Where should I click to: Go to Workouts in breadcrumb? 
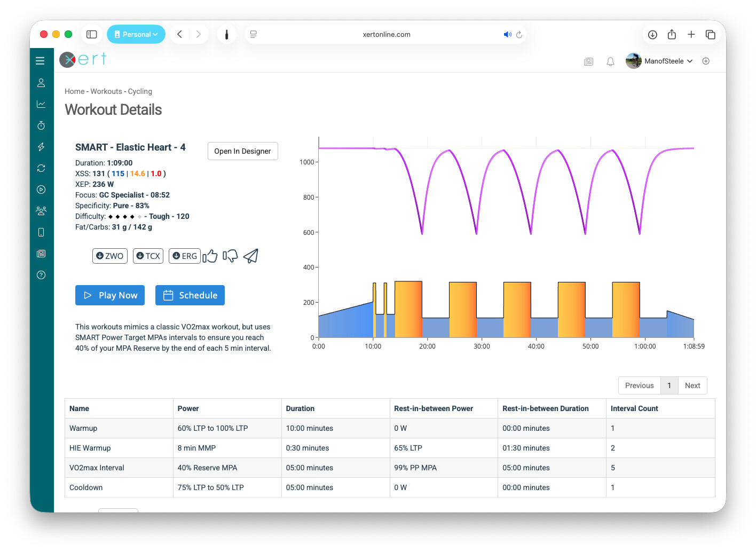(106, 91)
